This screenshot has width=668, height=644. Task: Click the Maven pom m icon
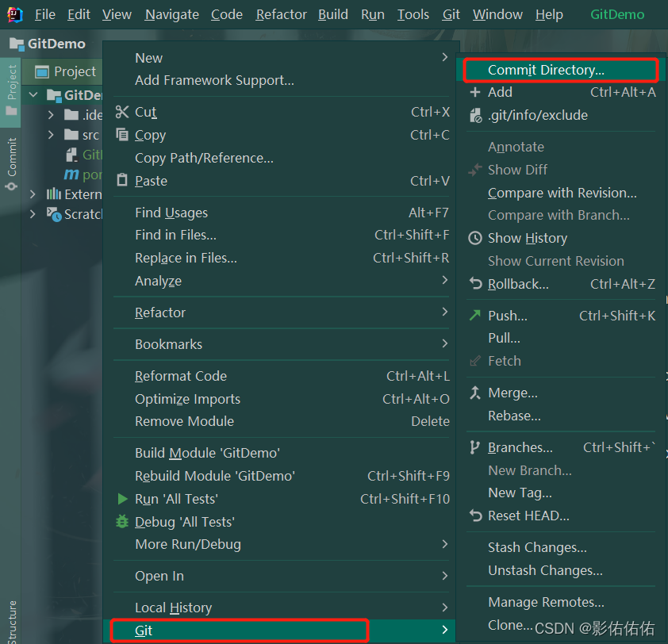tap(71, 174)
